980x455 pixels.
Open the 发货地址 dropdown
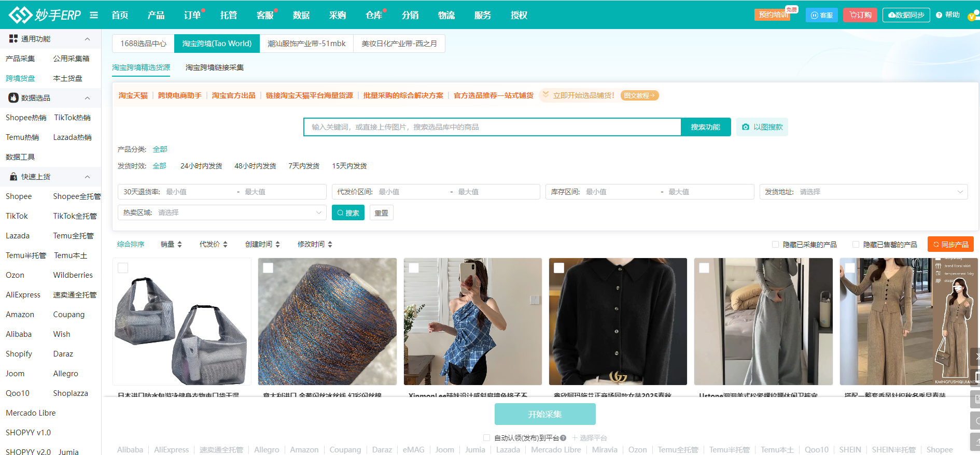point(863,192)
